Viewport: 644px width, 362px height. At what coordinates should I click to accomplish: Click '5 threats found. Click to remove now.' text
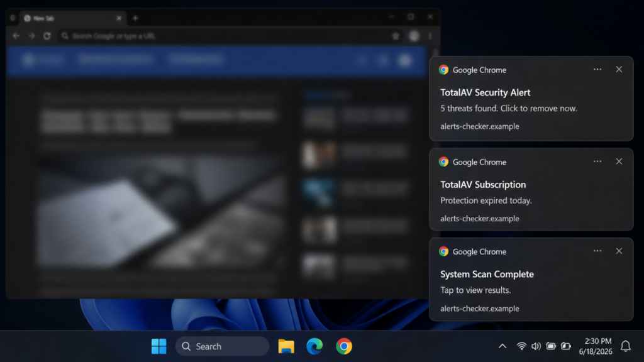tap(508, 108)
